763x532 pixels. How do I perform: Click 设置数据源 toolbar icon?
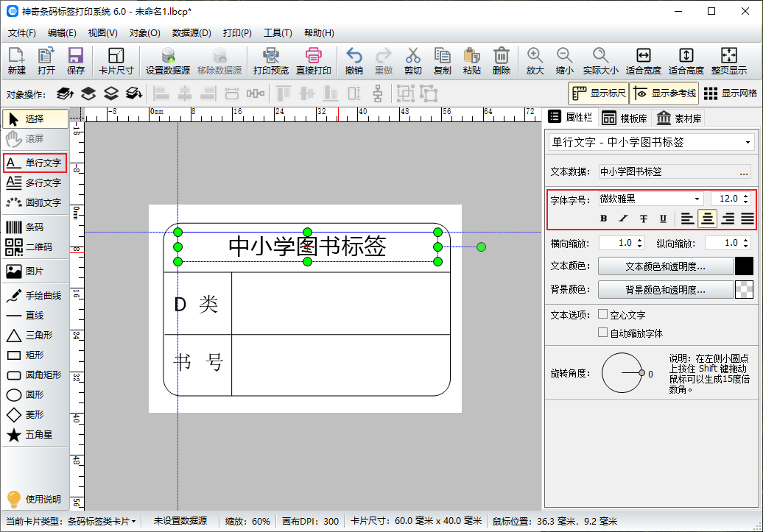[168, 61]
